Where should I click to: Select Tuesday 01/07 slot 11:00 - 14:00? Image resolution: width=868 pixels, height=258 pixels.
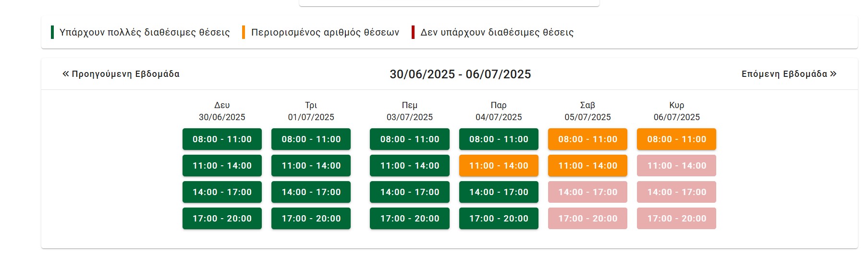311,166
